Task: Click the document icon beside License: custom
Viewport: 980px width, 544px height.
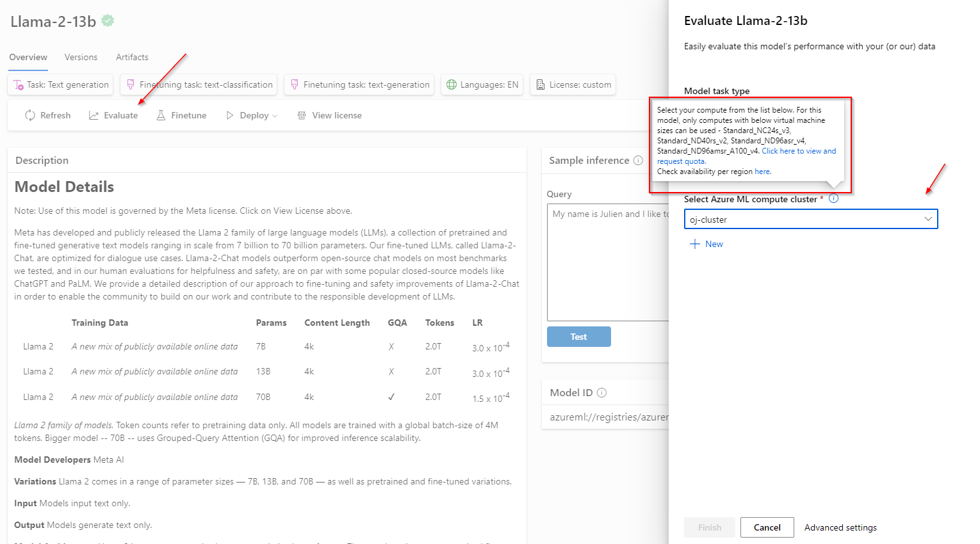Action: [541, 84]
